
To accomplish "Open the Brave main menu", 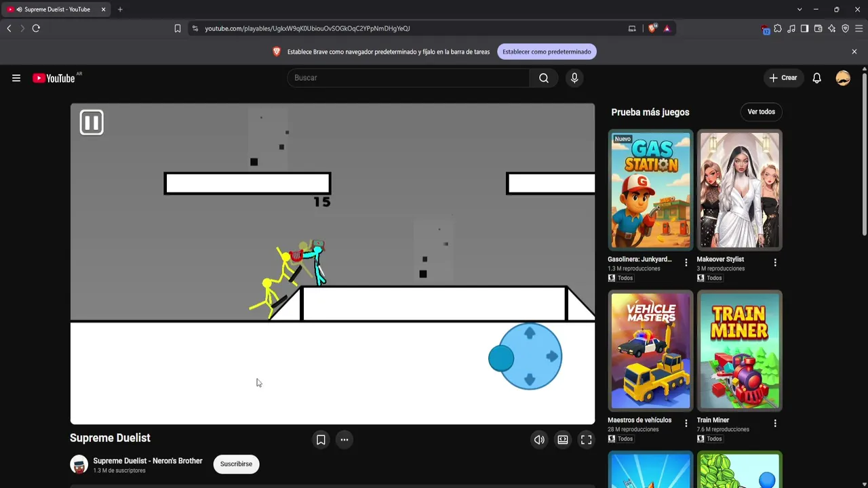I will click(859, 28).
